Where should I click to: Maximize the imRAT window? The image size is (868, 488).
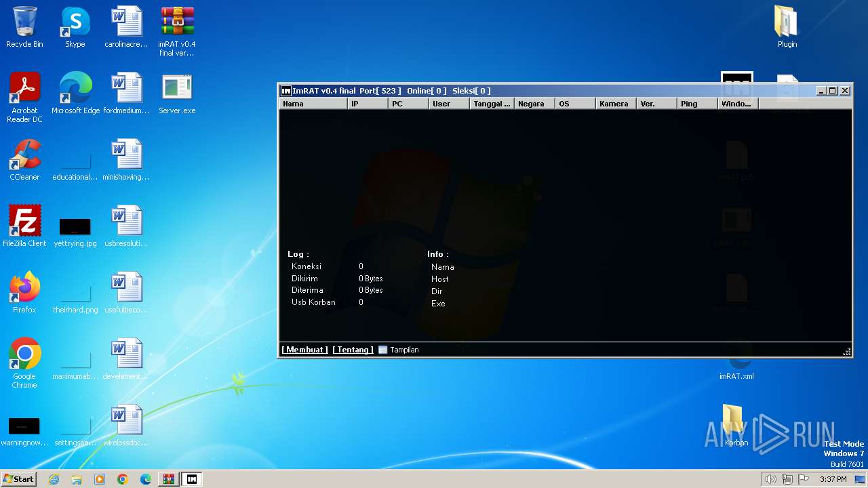(x=833, y=91)
